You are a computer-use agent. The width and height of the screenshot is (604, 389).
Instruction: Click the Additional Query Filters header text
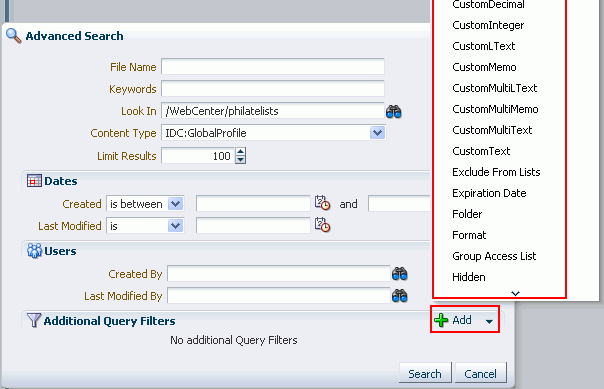point(109,321)
